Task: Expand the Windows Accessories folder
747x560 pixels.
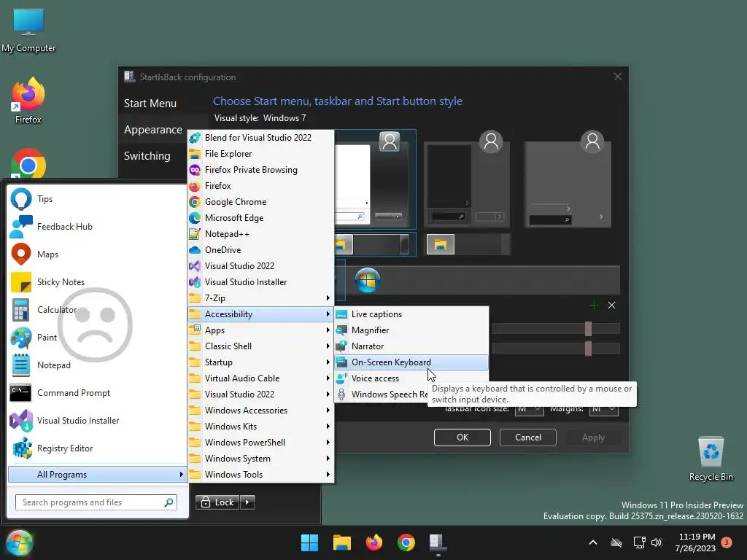Action: tap(260, 411)
